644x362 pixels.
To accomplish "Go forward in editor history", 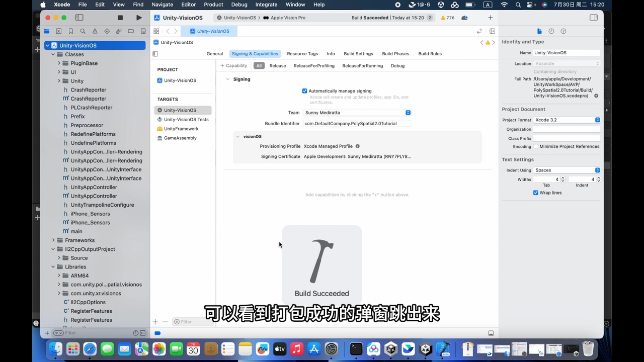I will (176, 31).
